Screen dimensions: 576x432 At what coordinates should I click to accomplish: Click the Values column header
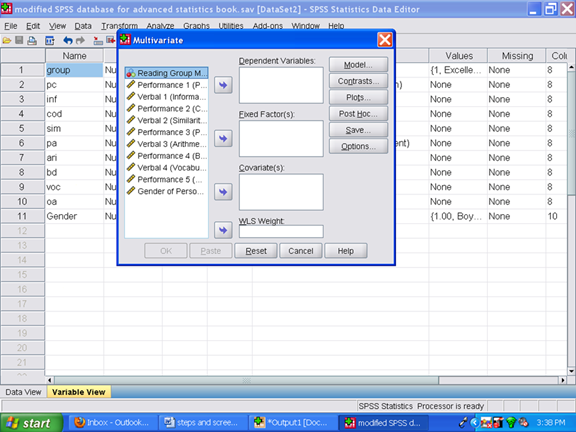point(458,56)
